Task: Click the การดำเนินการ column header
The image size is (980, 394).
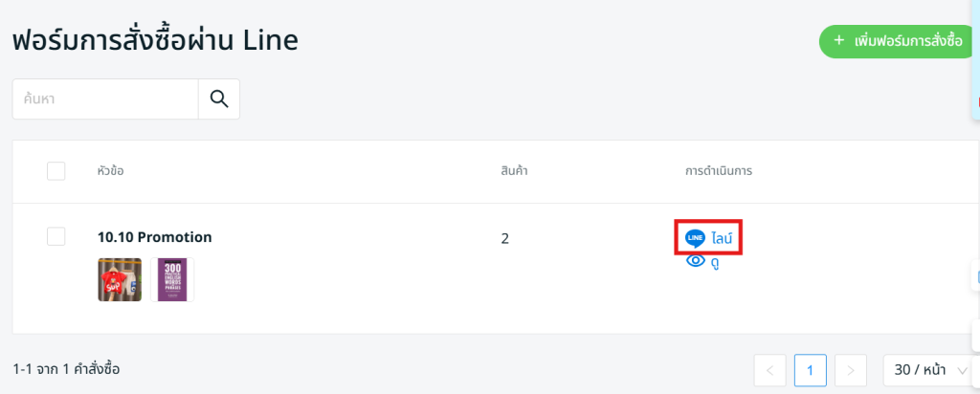Action: (x=719, y=171)
